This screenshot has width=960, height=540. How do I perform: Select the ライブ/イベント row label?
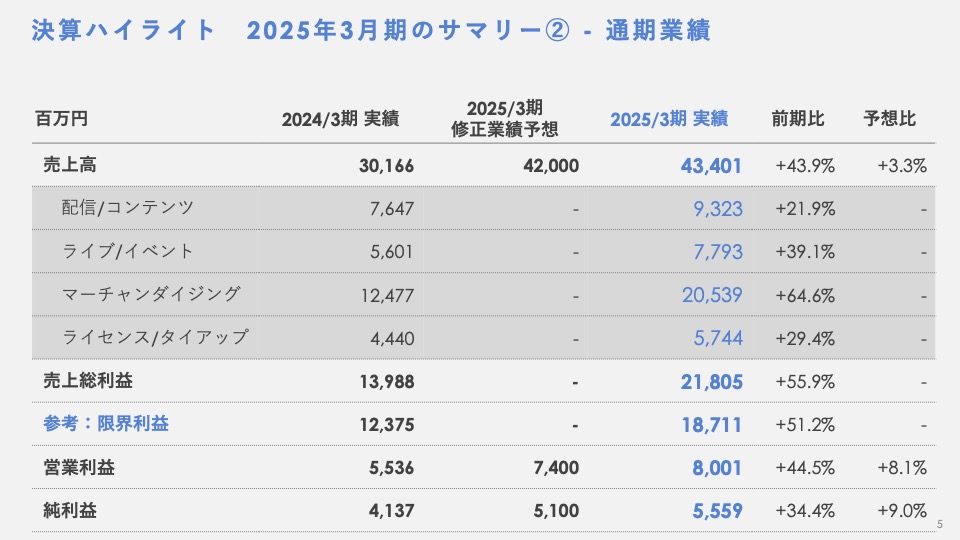pos(127,251)
